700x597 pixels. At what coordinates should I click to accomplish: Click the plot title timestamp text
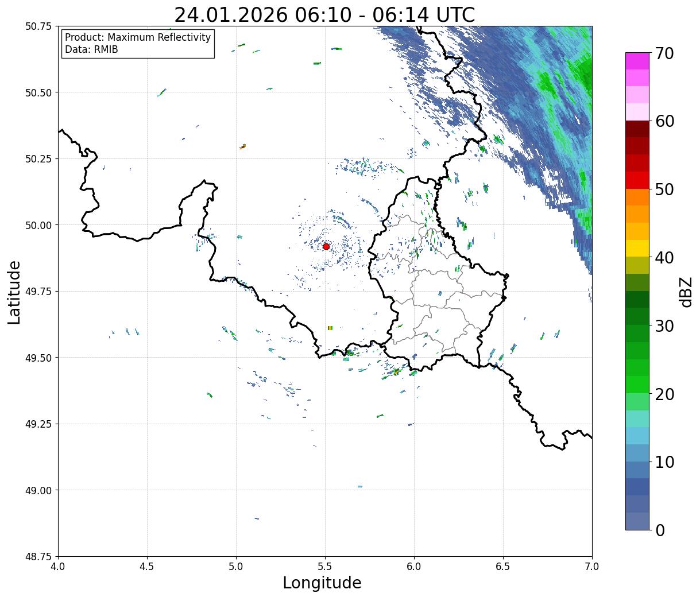(x=324, y=14)
